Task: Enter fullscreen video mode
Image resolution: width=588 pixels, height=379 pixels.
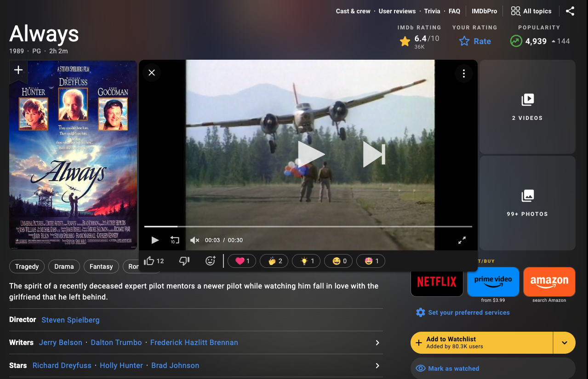Action: (x=462, y=240)
